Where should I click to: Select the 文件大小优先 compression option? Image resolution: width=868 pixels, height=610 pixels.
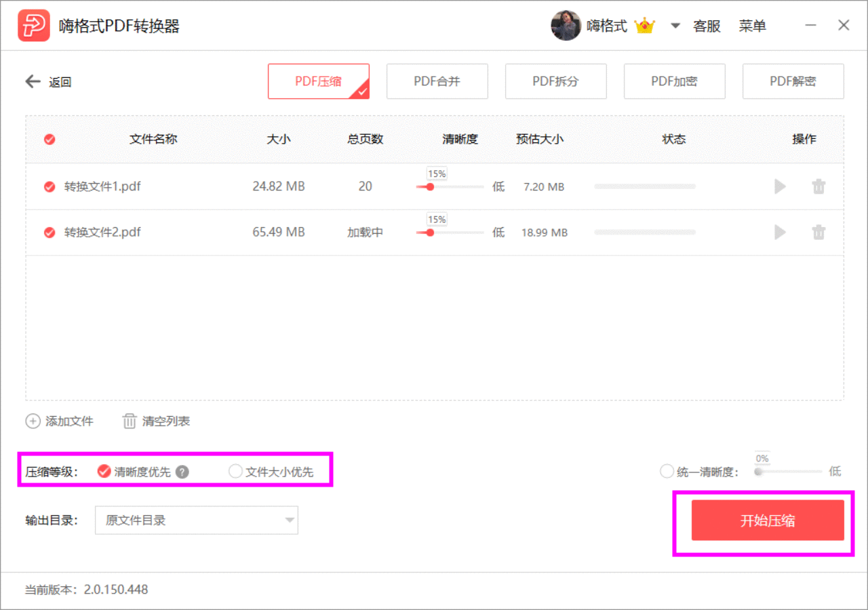pos(237,471)
